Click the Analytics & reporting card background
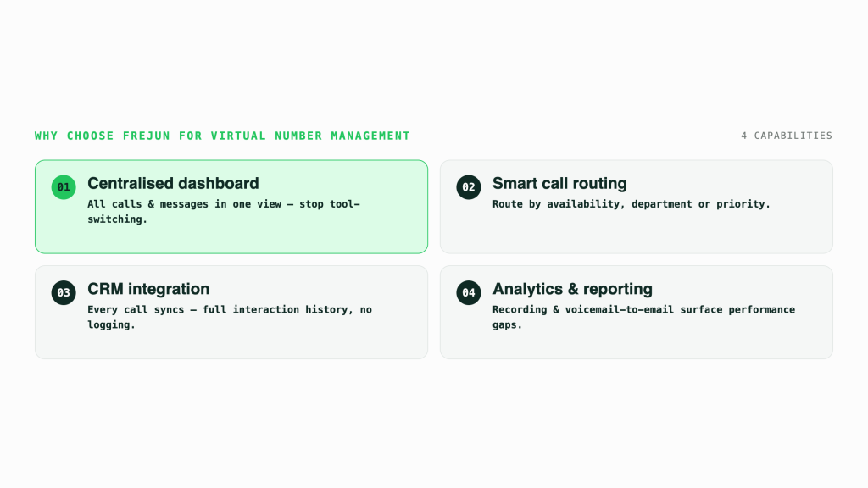 636,312
